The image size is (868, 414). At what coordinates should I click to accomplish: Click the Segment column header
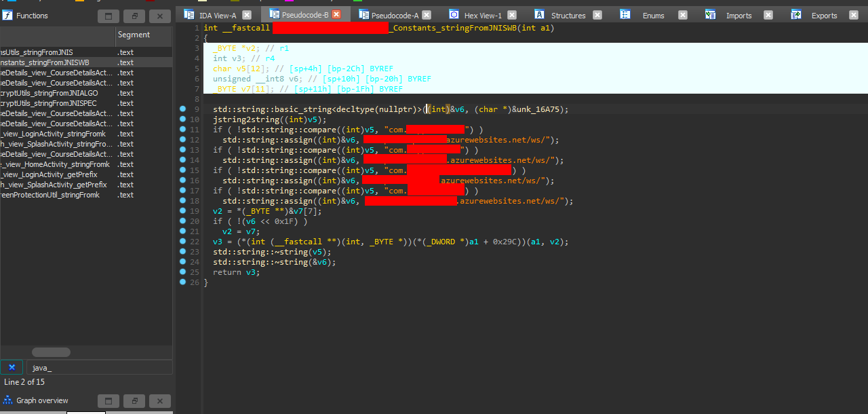point(144,35)
